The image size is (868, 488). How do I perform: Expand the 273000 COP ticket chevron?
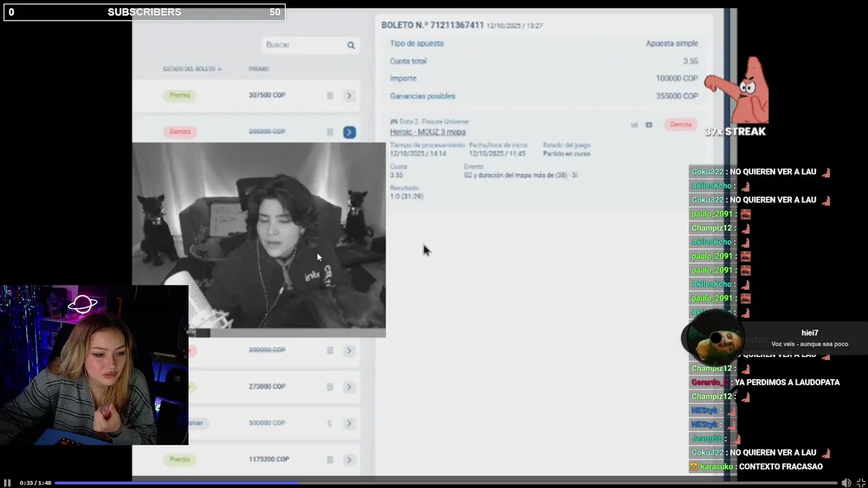tap(349, 387)
